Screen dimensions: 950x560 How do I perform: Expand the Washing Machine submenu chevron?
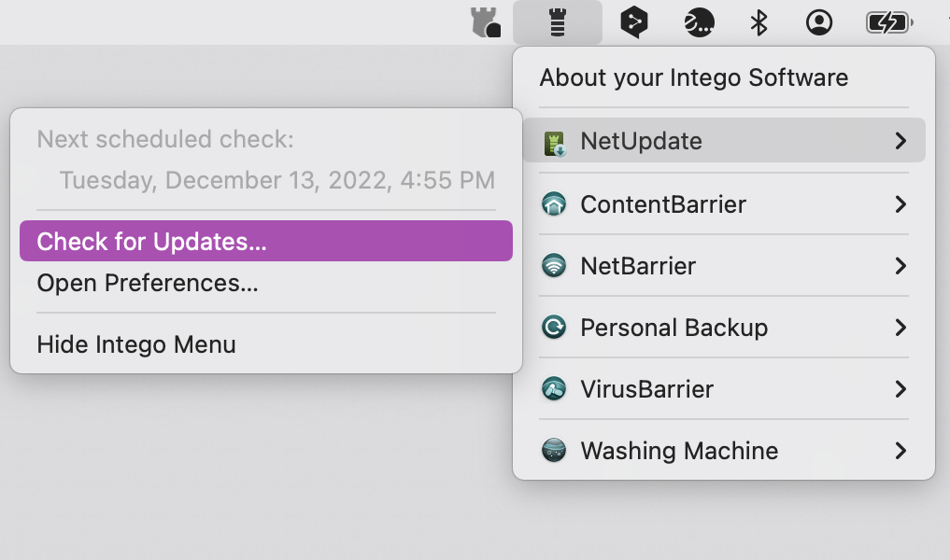(x=900, y=451)
